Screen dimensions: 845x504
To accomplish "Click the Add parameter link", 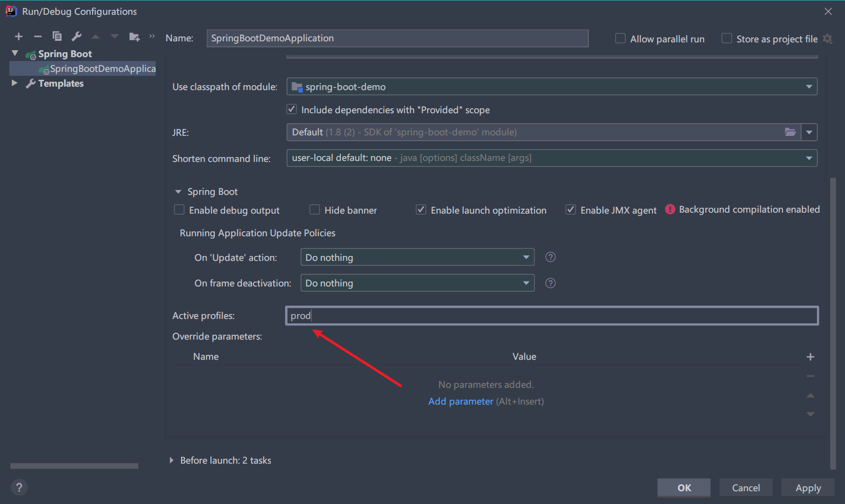I will (x=460, y=401).
